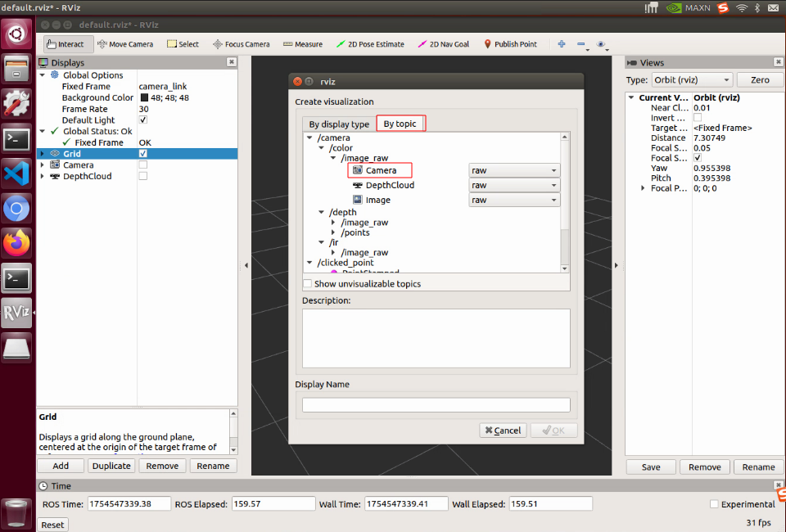Viewport: 786px width, 532px height.
Task: Expand /points under /depth
Action: (333, 232)
